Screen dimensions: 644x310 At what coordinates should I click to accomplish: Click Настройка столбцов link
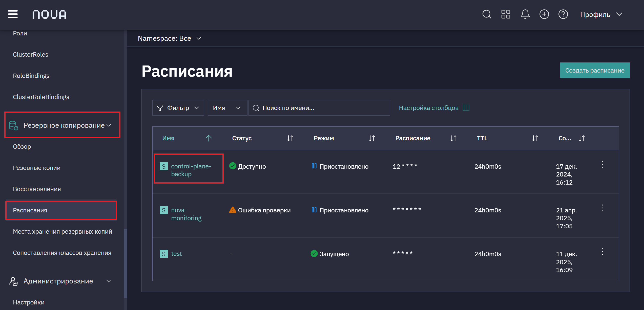(429, 108)
